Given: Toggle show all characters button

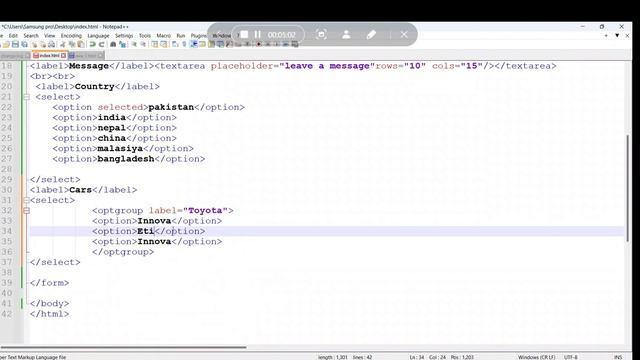Looking at the screenshot, I should [184, 44].
